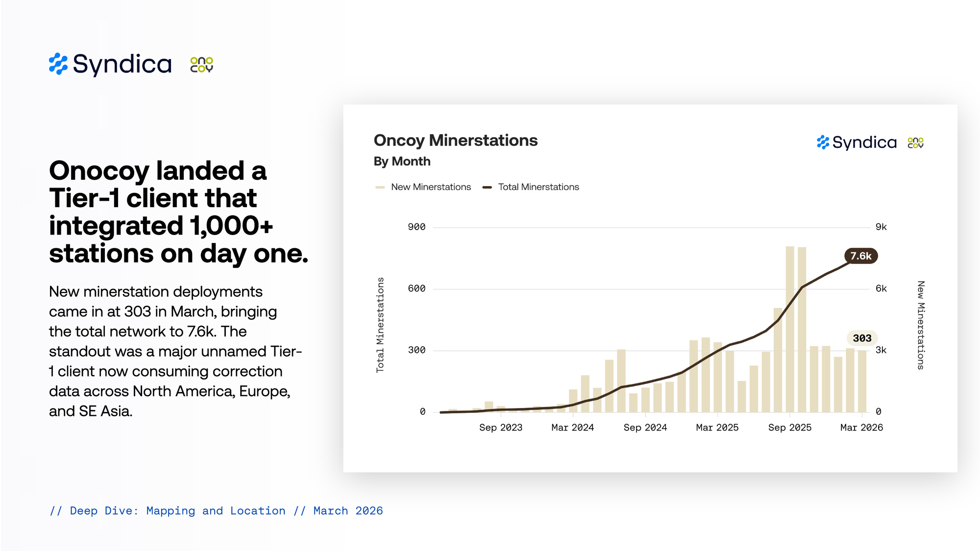Click the Syndica logo inside chart card
The image size is (980, 551).
click(x=857, y=143)
